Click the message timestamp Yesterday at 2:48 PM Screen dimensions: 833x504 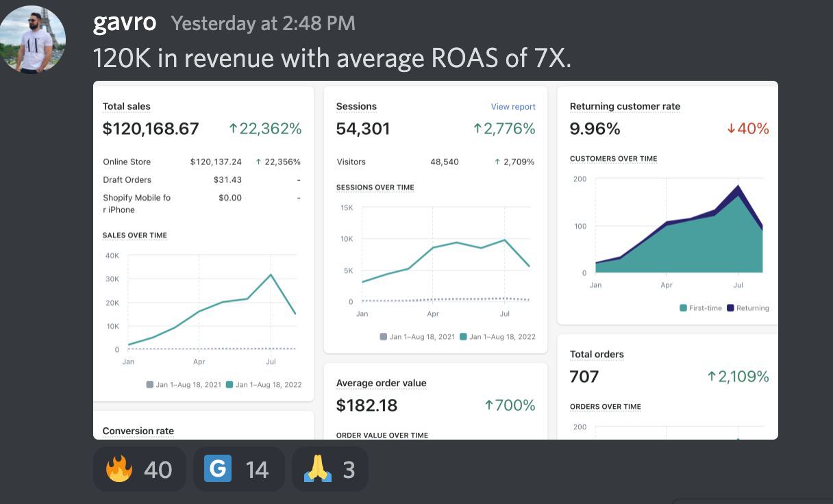(x=263, y=23)
